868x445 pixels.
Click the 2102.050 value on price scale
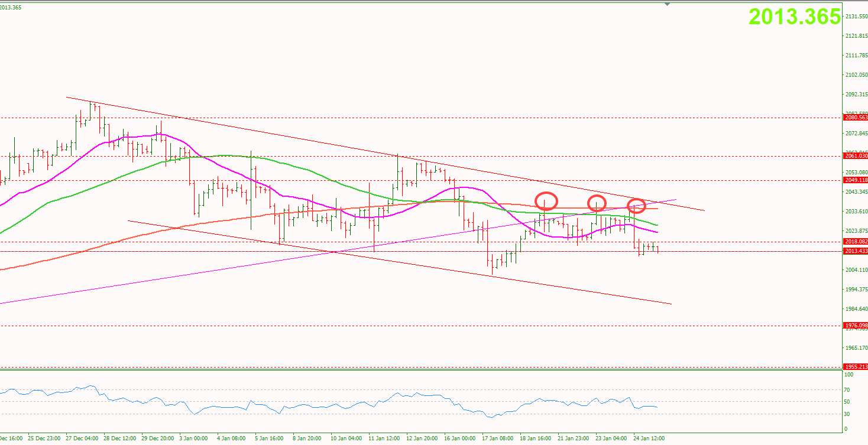pos(856,75)
